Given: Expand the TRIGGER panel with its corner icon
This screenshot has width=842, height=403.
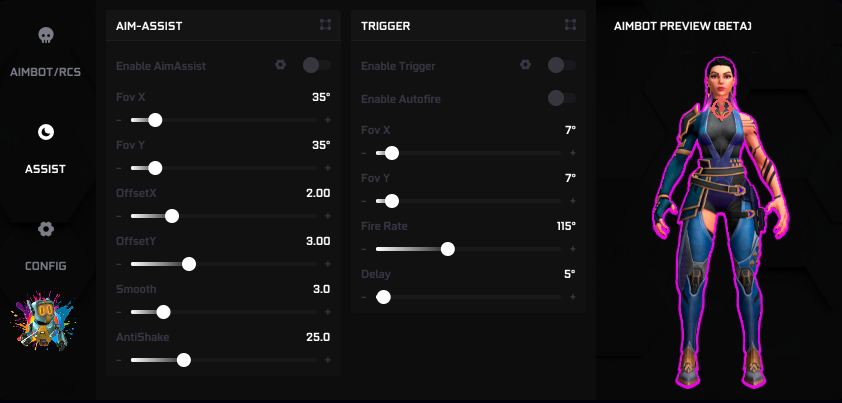Looking at the screenshot, I should tap(570, 24).
